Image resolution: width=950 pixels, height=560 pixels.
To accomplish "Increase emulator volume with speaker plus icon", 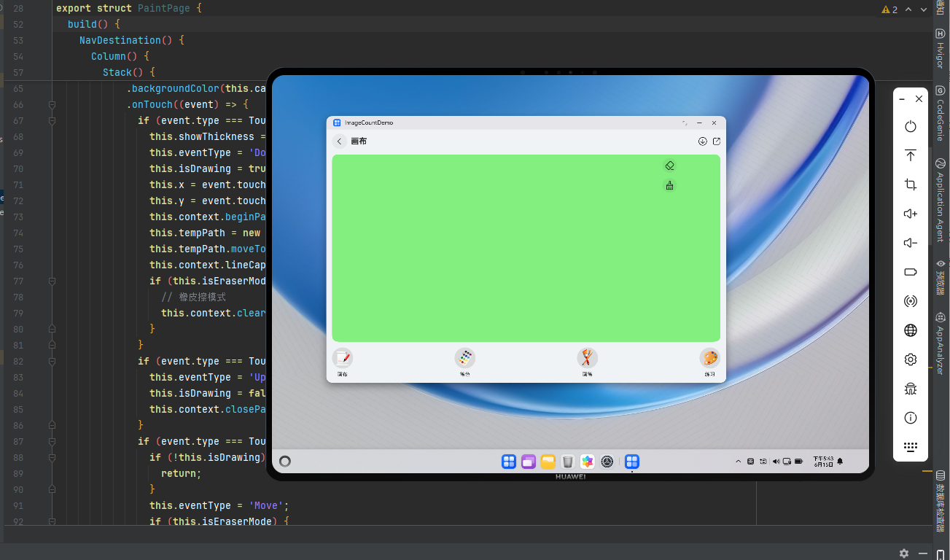I will click(x=911, y=214).
